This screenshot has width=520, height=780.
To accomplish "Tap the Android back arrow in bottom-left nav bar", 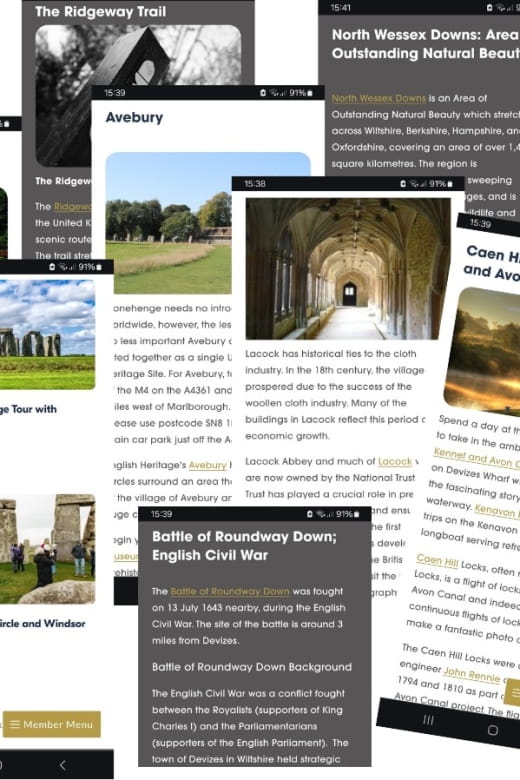I will (62, 765).
